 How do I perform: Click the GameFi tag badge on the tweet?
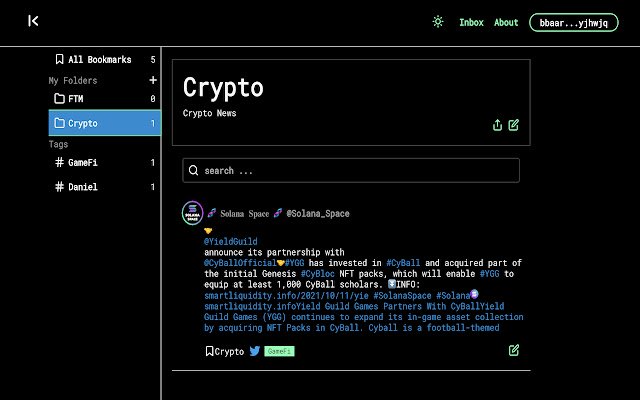(279, 351)
